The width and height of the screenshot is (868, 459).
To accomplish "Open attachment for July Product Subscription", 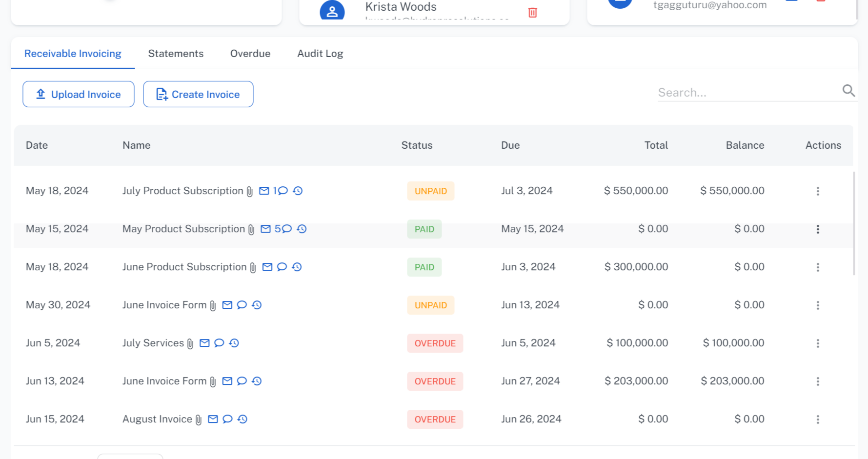I will (x=250, y=192).
